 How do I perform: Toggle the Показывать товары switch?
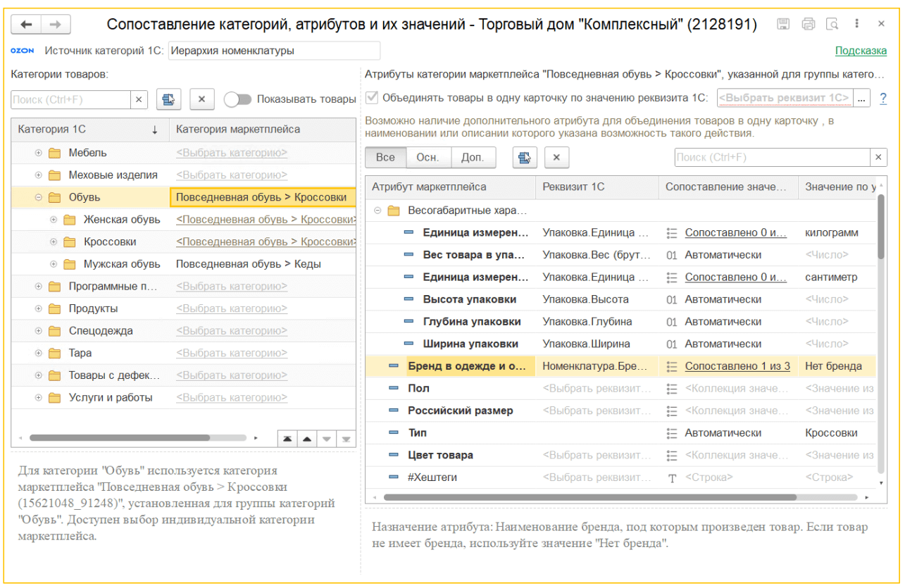click(x=237, y=100)
